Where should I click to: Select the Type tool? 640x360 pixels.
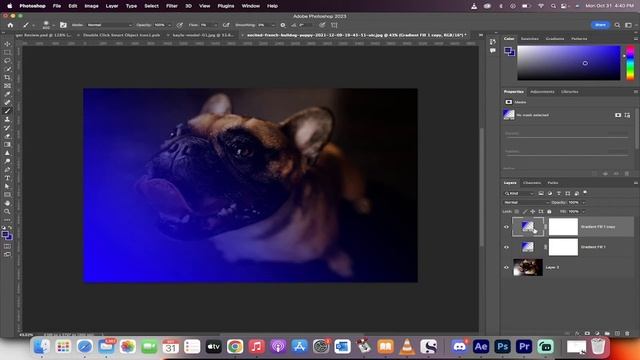(7, 178)
